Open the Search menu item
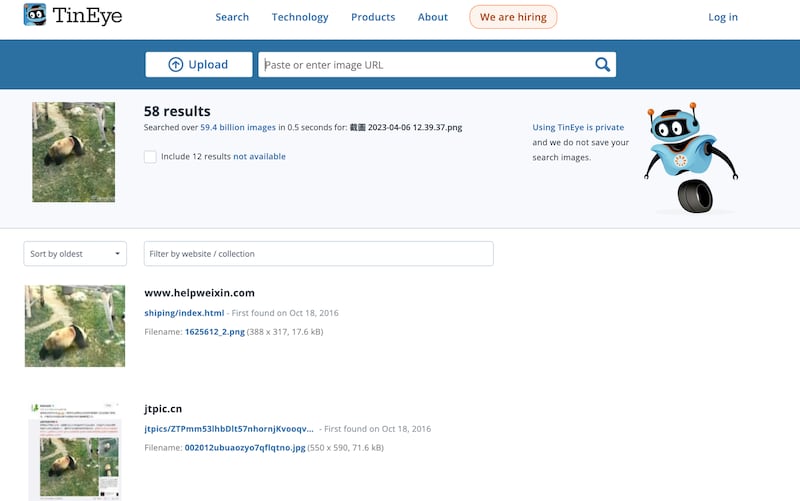Screen dimensions: 800x501 click(232, 17)
